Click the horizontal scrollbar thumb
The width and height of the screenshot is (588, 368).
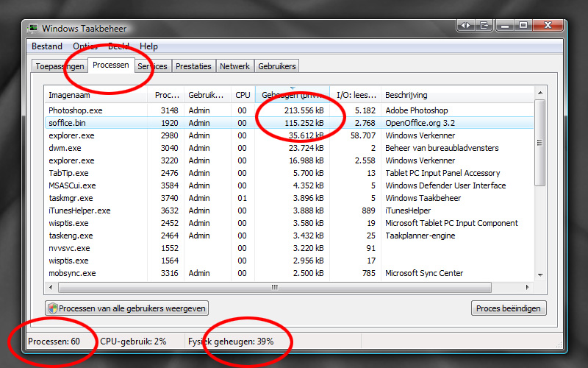(x=275, y=287)
